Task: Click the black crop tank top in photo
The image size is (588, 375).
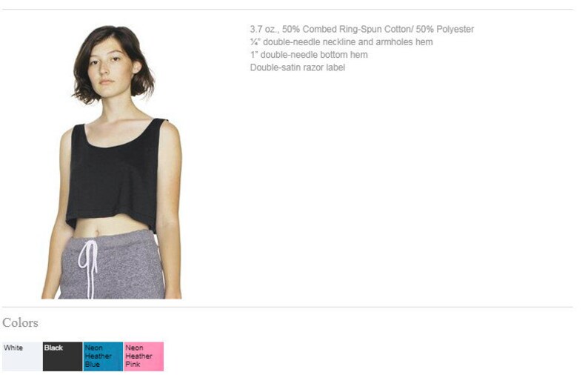Action: click(x=116, y=176)
